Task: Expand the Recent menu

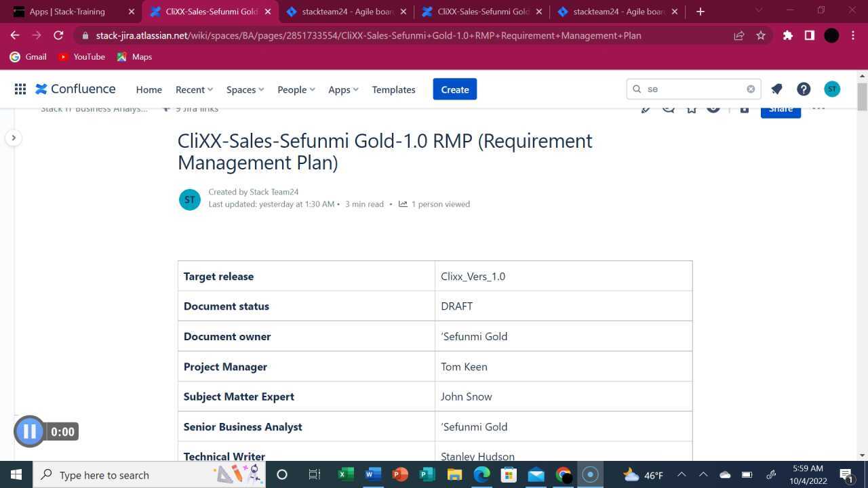Action: pos(193,89)
